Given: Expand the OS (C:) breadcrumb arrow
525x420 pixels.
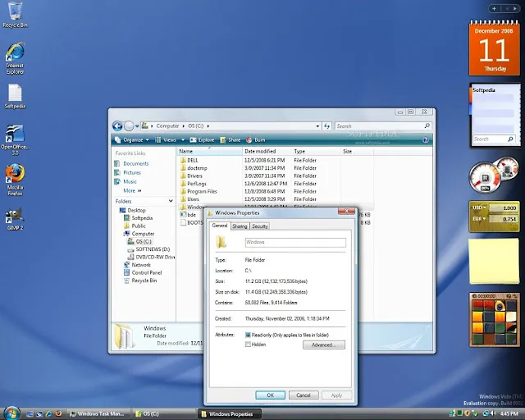Looking at the screenshot, I should [208, 126].
